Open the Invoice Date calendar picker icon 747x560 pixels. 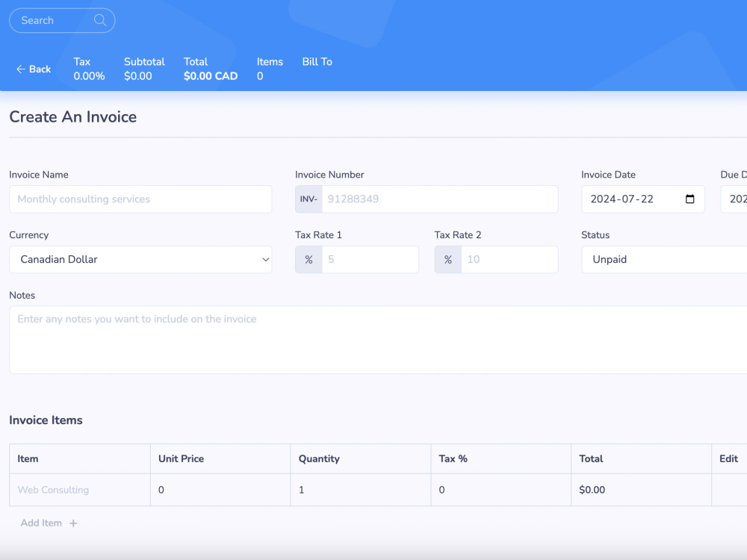pyautogui.click(x=689, y=199)
